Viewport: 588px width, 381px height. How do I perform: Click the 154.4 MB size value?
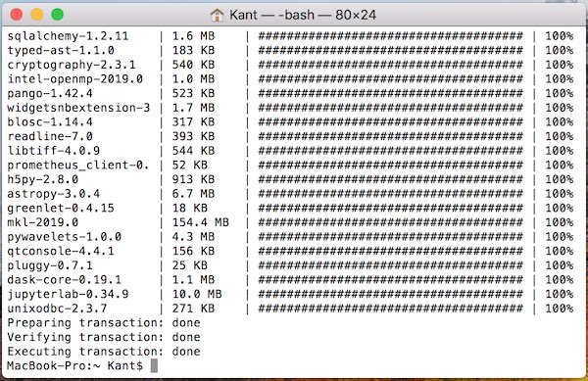point(200,222)
